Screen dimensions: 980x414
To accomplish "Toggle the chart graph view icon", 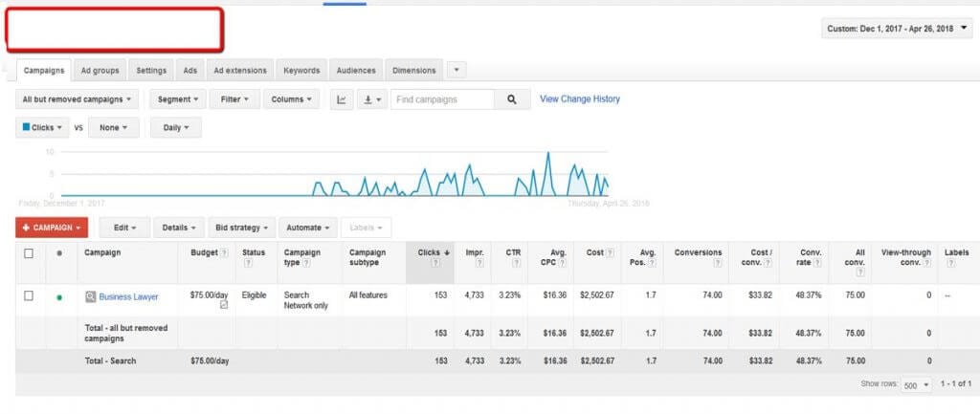I will click(x=341, y=99).
